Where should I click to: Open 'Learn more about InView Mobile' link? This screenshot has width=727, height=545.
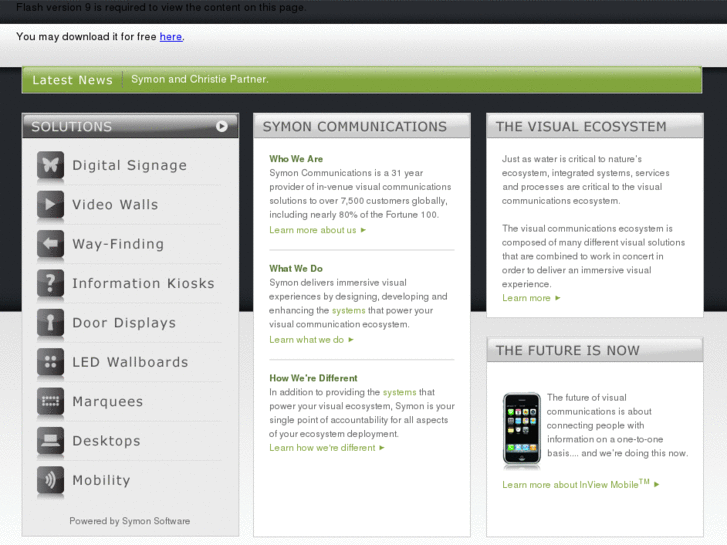tap(580, 484)
